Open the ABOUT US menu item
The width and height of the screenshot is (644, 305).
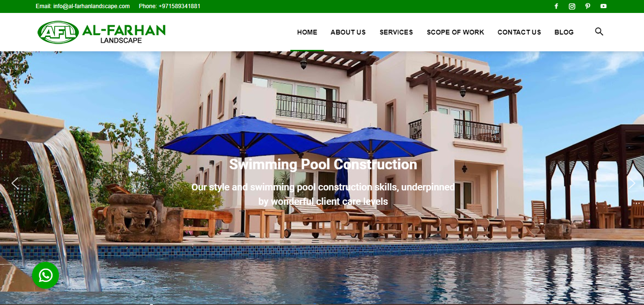point(348,32)
